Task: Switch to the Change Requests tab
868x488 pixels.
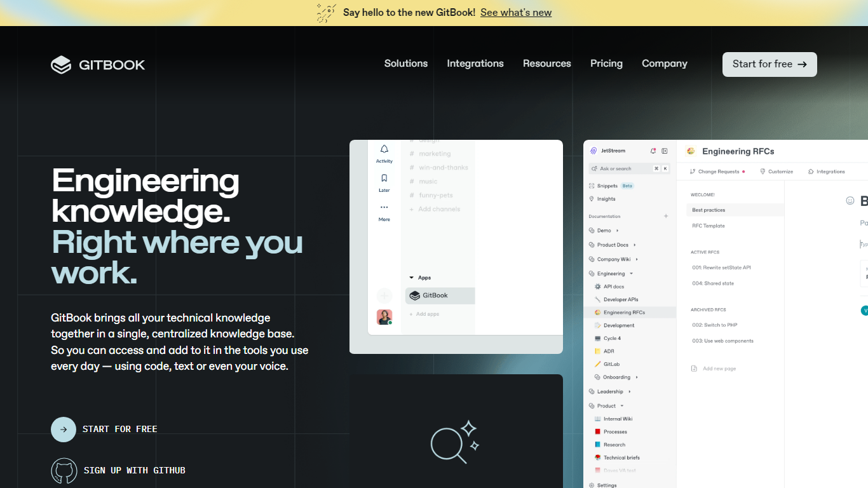Action: [x=717, y=172]
